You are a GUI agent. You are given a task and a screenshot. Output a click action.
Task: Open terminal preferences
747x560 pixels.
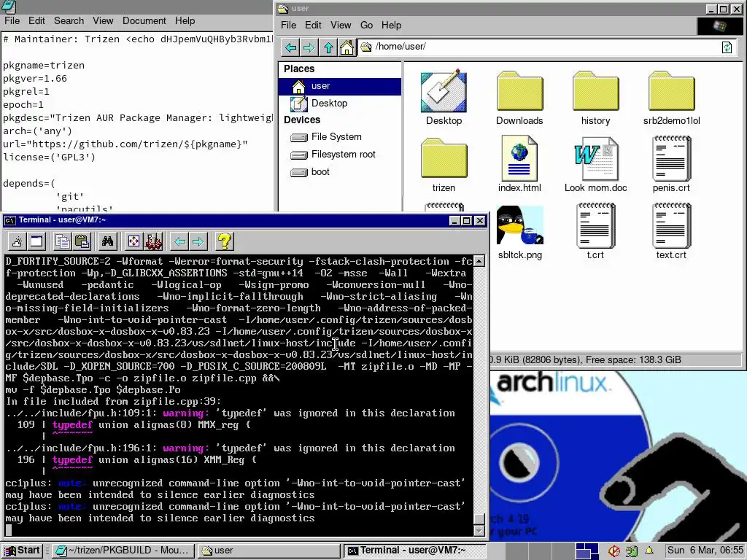pos(153,241)
